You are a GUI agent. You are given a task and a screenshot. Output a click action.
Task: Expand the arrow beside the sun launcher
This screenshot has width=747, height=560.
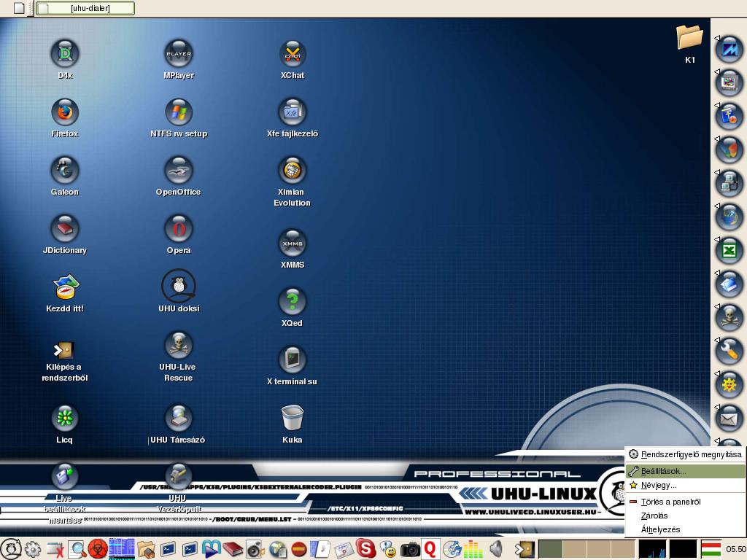tap(717, 374)
